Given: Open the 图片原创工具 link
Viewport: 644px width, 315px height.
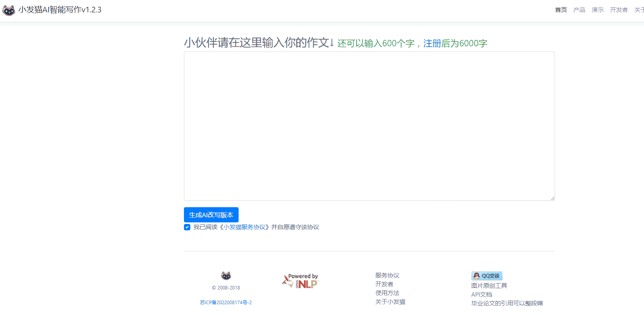Looking at the screenshot, I should click(x=489, y=286).
